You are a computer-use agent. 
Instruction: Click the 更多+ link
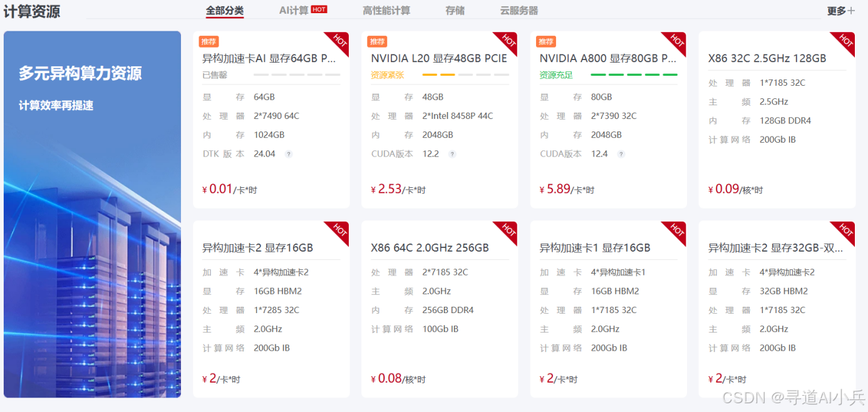point(841,11)
